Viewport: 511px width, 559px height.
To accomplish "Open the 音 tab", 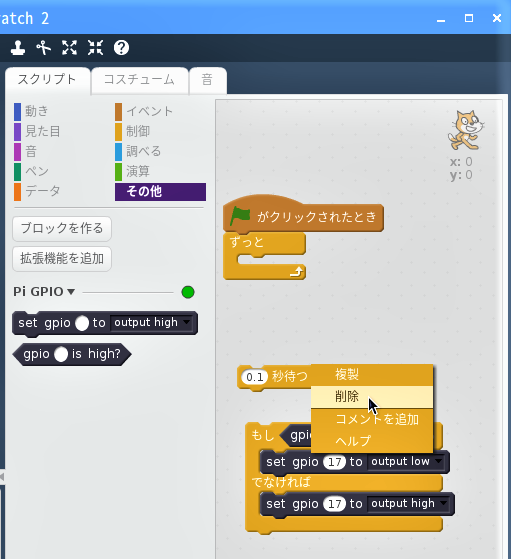I will (x=208, y=79).
